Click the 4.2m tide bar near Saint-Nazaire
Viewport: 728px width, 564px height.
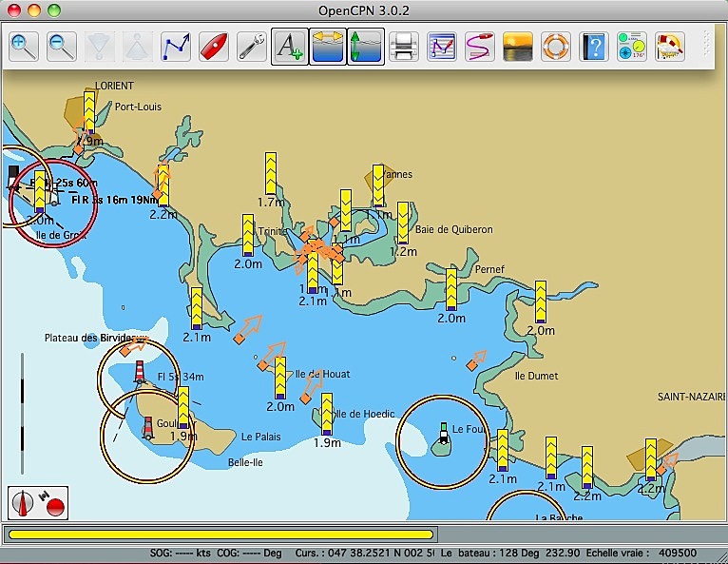pyautogui.click(x=651, y=459)
